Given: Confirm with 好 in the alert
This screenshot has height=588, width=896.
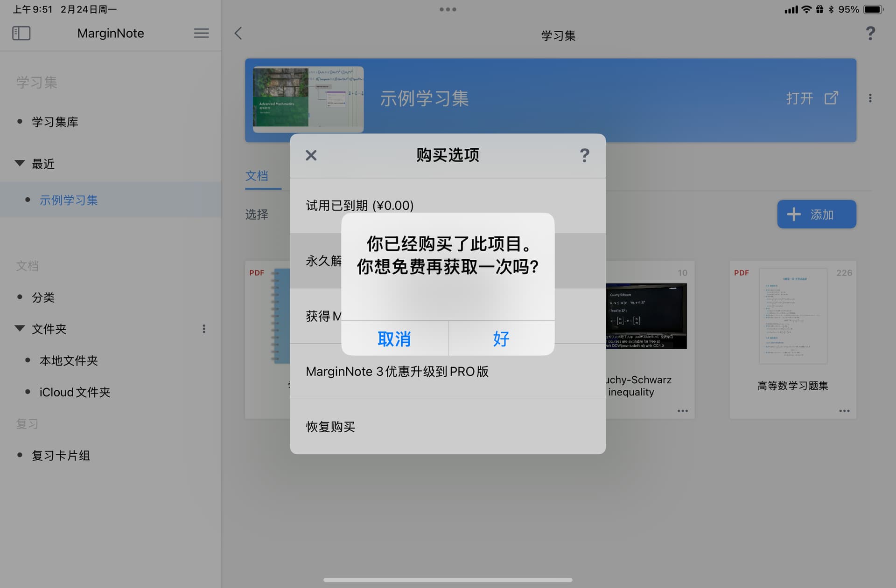Looking at the screenshot, I should 501,339.
